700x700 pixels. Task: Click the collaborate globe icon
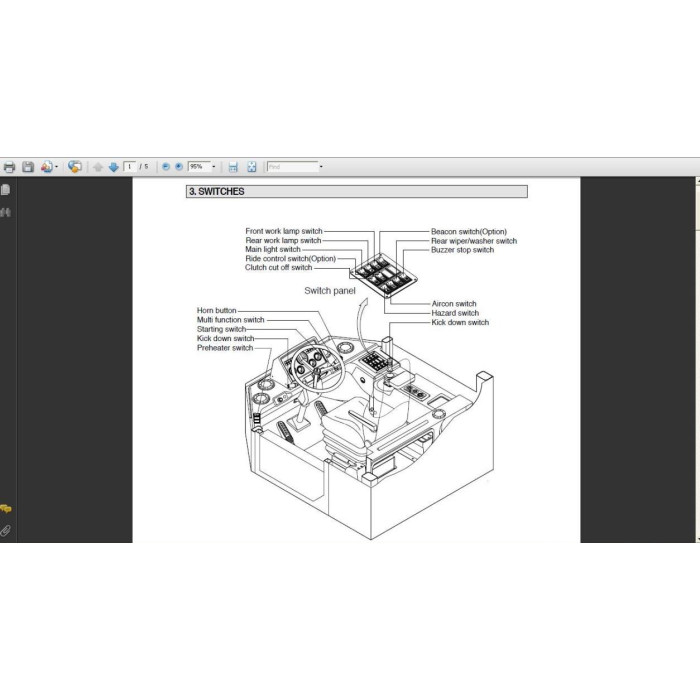pos(75,167)
